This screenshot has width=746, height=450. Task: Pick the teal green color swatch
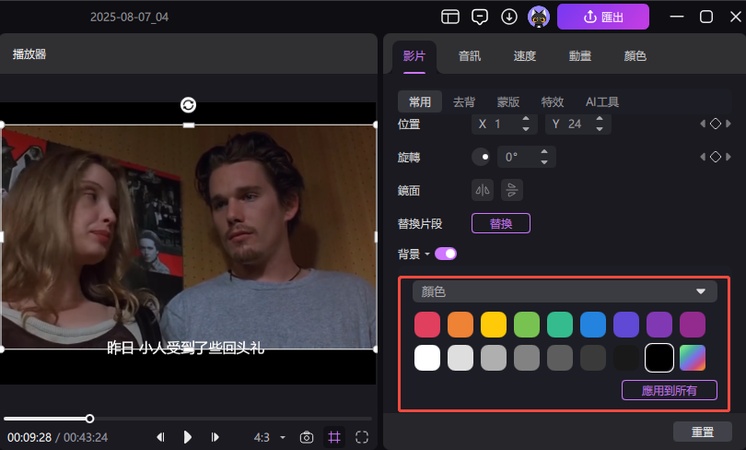[560, 324]
